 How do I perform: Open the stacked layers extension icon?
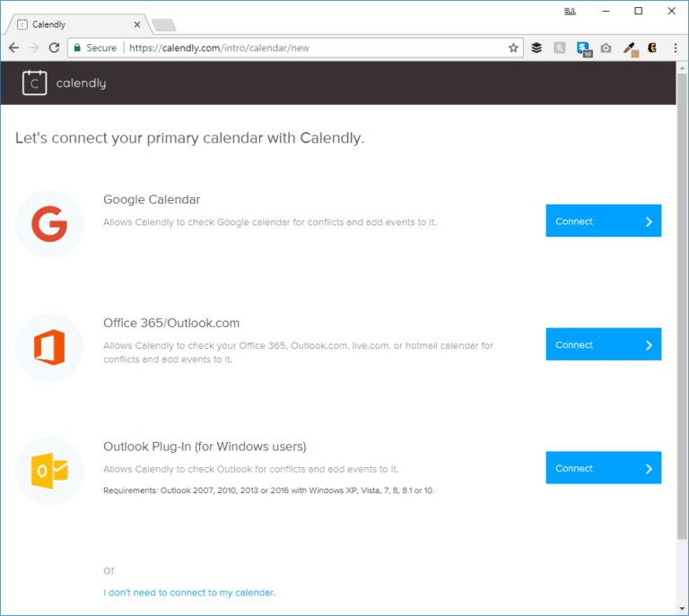point(536,48)
